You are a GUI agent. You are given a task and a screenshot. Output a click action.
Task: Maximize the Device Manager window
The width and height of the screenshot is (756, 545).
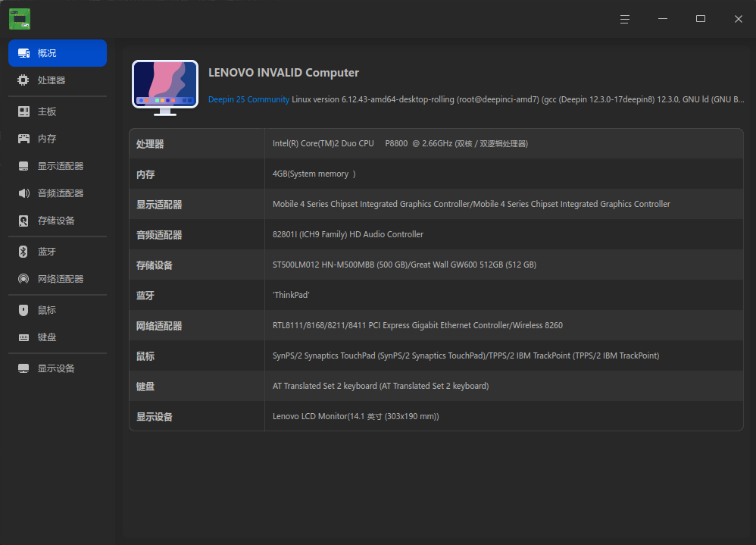tap(701, 19)
